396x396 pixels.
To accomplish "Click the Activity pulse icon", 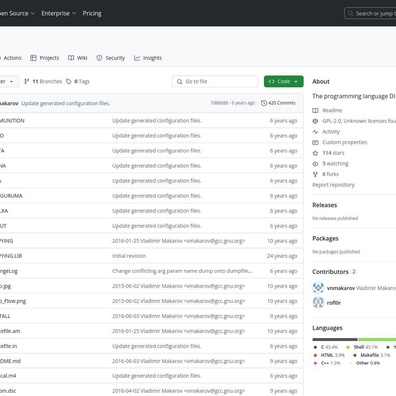I will pyautogui.click(x=315, y=132).
